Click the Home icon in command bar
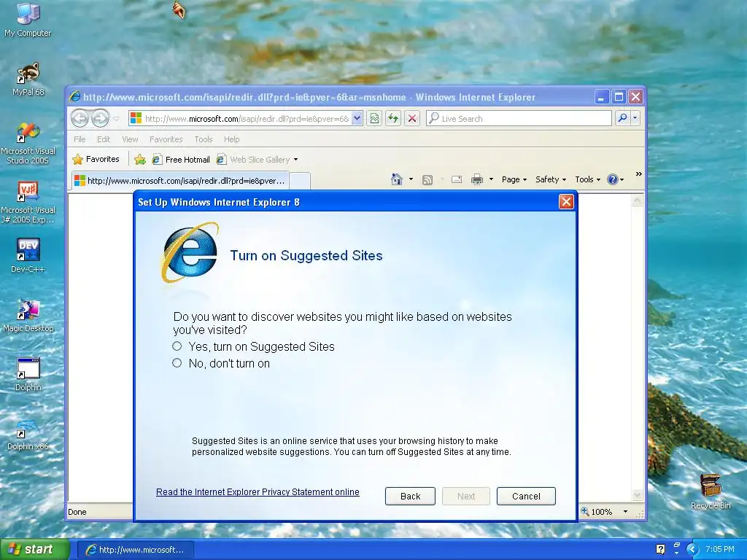The height and width of the screenshot is (560, 747). click(396, 179)
